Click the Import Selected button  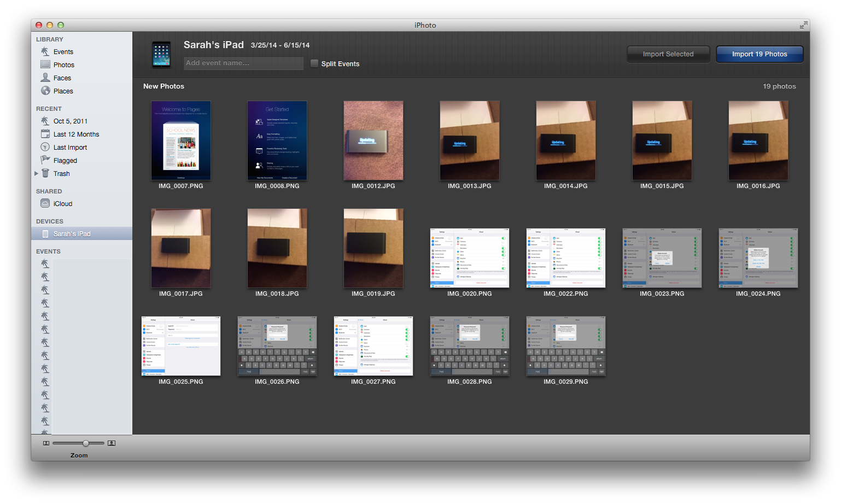tap(668, 54)
